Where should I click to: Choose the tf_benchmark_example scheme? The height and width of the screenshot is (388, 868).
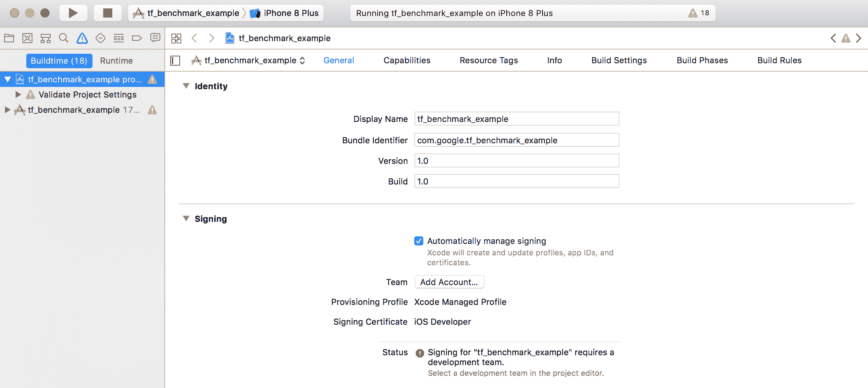point(187,13)
